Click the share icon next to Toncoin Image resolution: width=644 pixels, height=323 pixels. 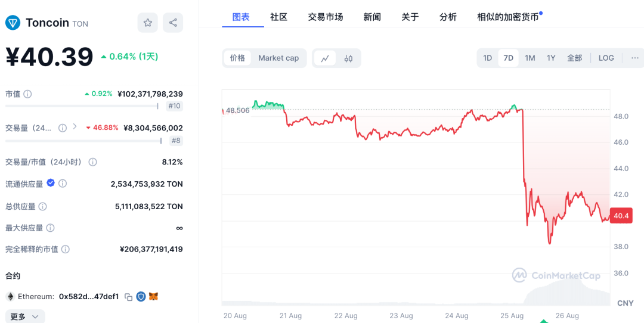coord(173,23)
